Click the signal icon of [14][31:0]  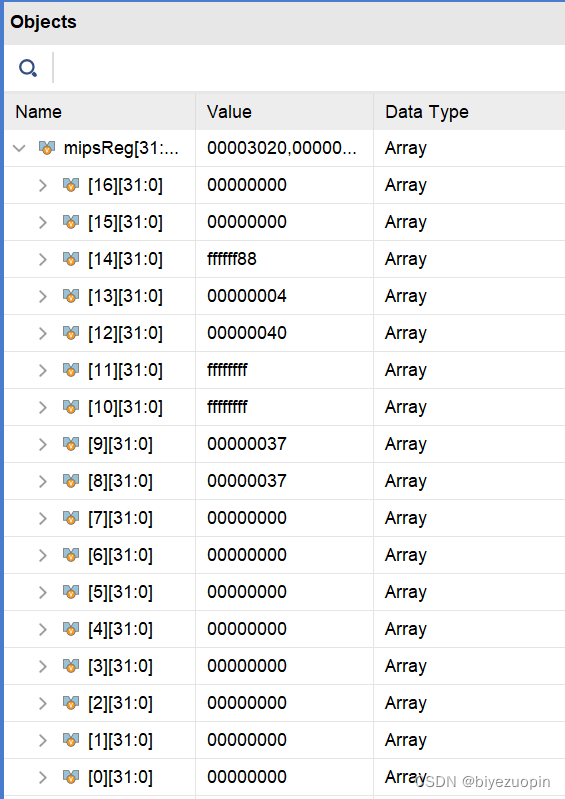pos(71,259)
